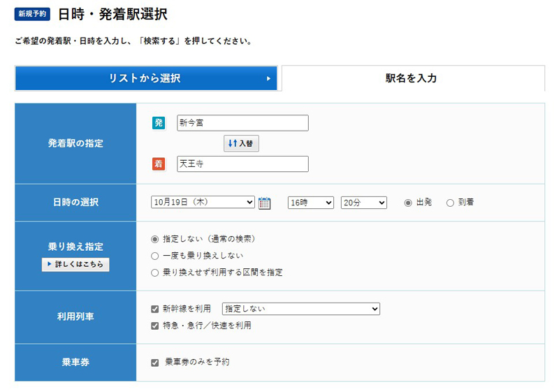Click the 発着駅の指定 row header
The height and width of the screenshot is (392, 559).
75,144
